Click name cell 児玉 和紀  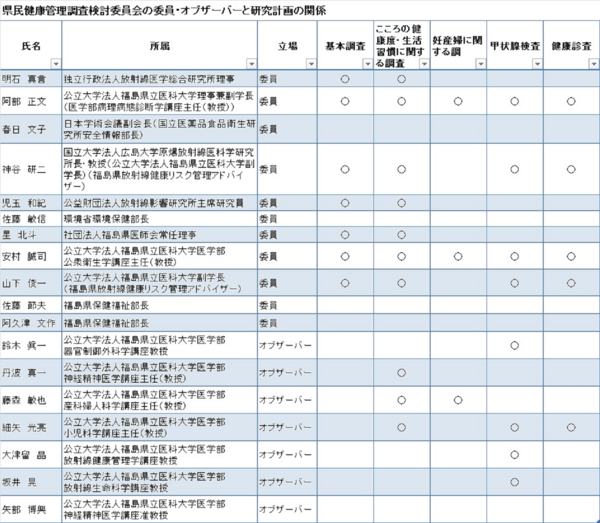tap(31, 203)
